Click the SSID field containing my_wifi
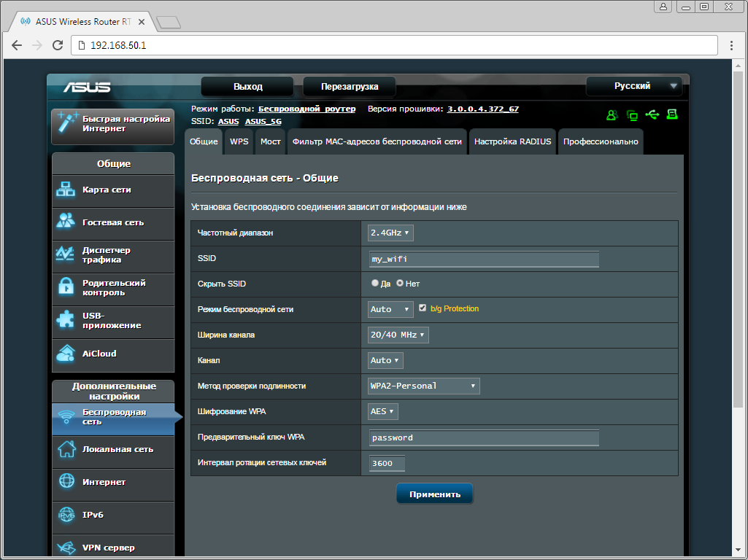Viewport: 748px width, 560px height. pyautogui.click(x=484, y=259)
